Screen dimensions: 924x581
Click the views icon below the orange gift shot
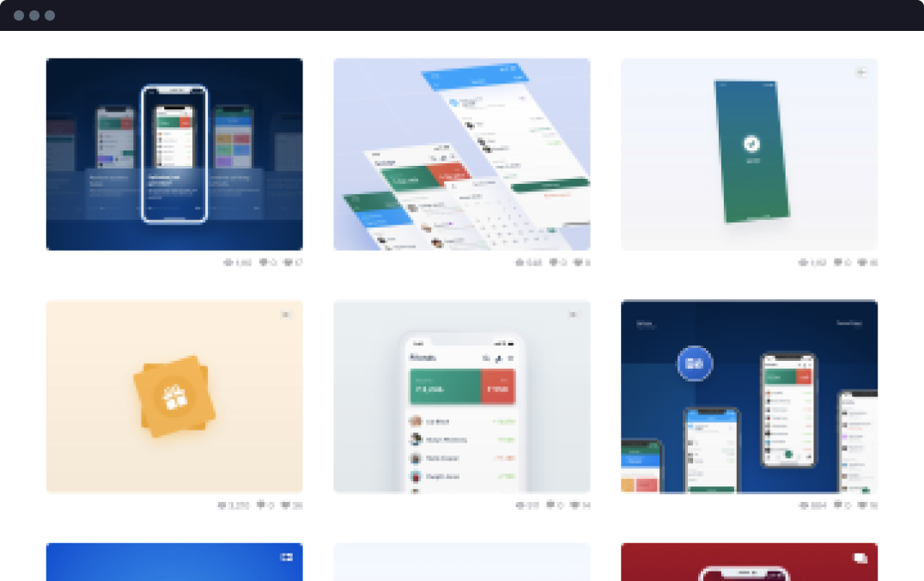click(222, 505)
